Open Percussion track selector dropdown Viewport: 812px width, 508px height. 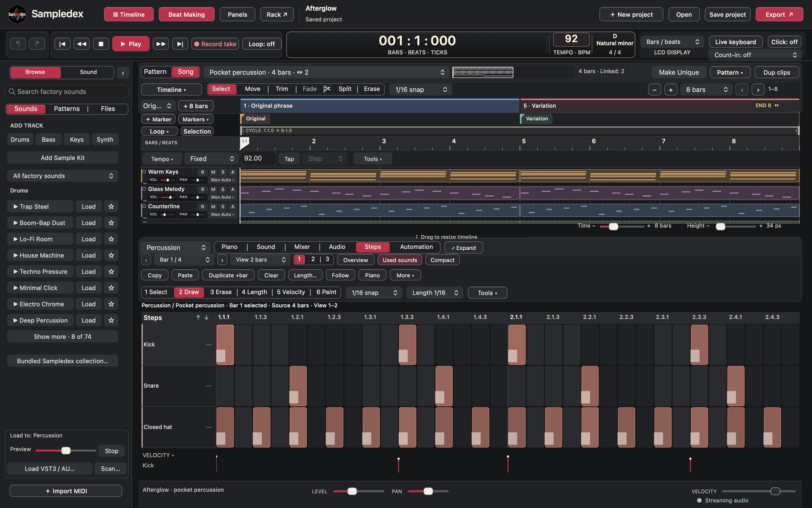[x=176, y=247]
